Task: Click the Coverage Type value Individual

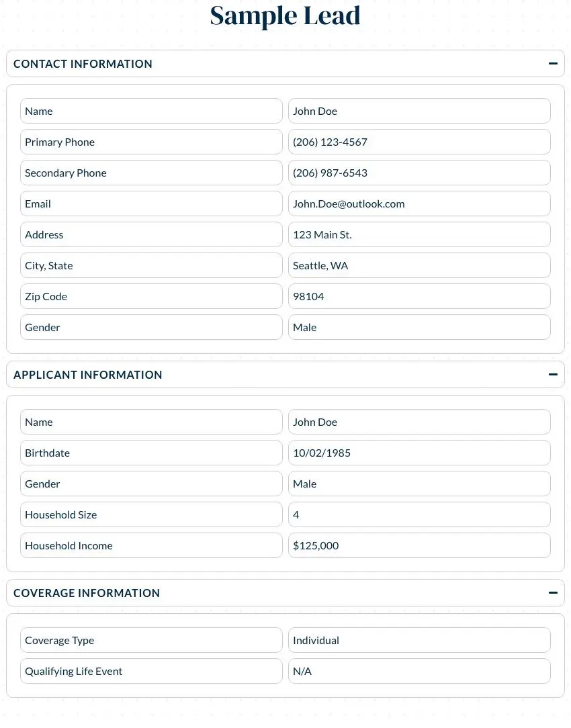Action: pyautogui.click(x=419, y=640)
